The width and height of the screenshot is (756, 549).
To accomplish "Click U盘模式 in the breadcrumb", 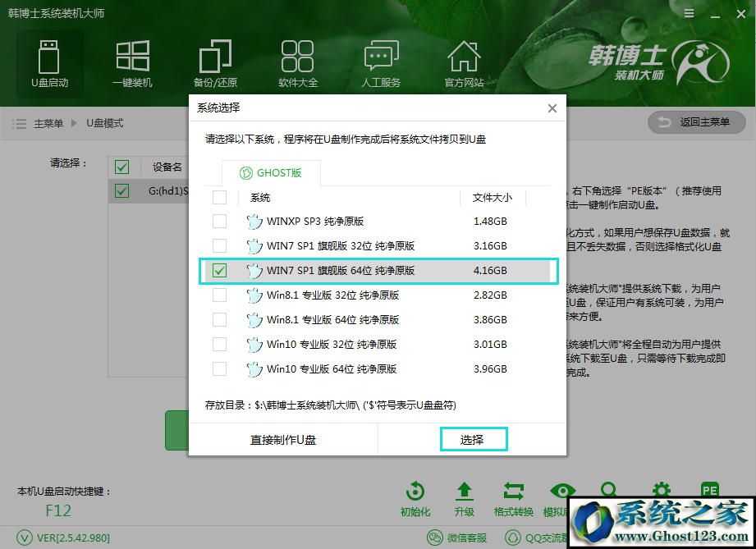I will [x=104, y=123].
